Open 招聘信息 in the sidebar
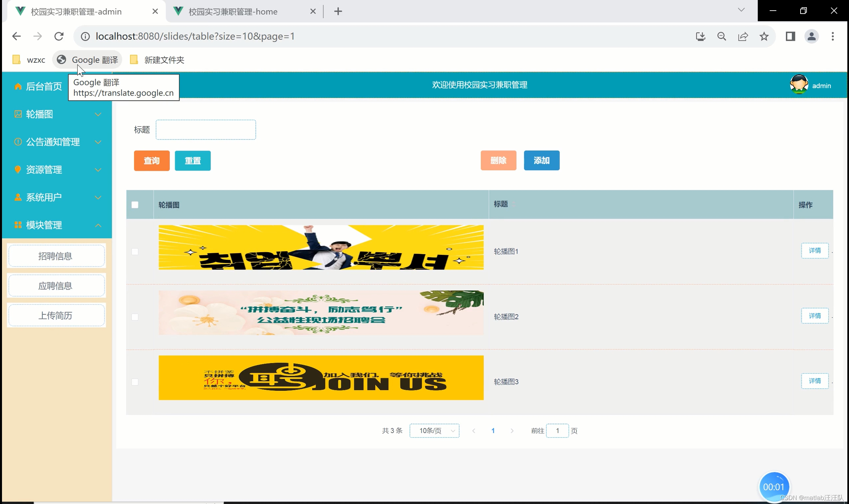This screenshot has width=849, height=504. [x=56, y=256]
